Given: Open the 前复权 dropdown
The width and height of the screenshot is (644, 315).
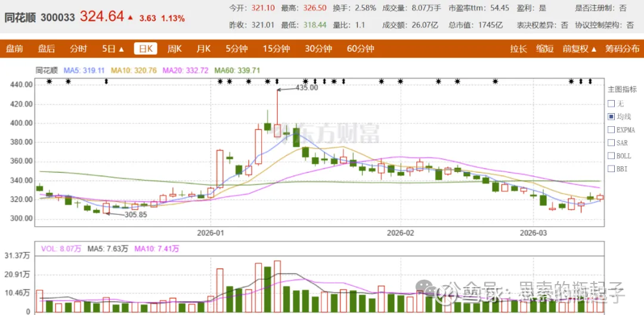Looking at the screenshot, I should tap(580, 49).
